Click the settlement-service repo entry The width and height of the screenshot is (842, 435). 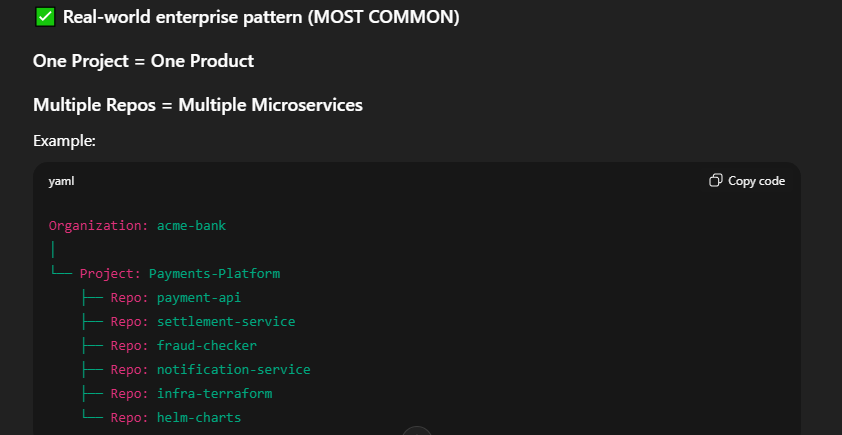click(x=226, y=321)
